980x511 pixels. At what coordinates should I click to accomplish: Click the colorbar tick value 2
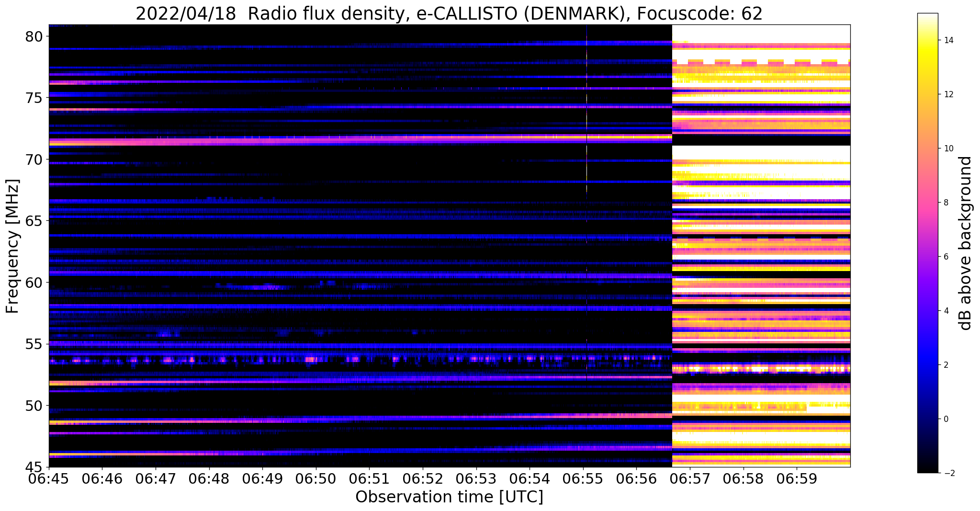point(946,365)
